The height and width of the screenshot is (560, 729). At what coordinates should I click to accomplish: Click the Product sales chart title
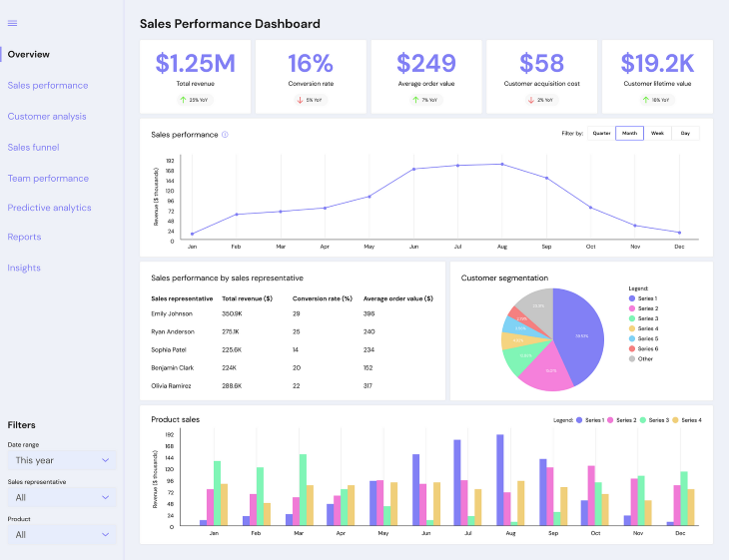pyautogui.click(x=176, y=419)
